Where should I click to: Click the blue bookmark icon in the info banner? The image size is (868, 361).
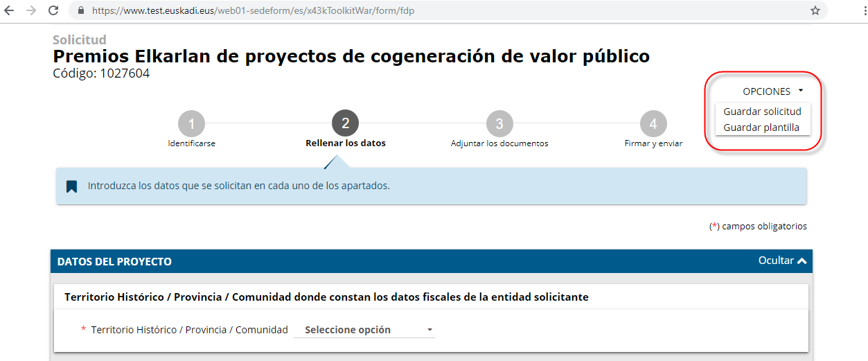(x=71, y=186)
